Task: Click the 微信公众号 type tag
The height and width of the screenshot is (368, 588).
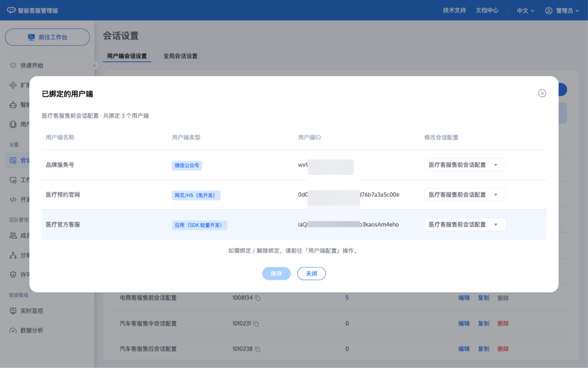Action: click(x=187, y=166)
